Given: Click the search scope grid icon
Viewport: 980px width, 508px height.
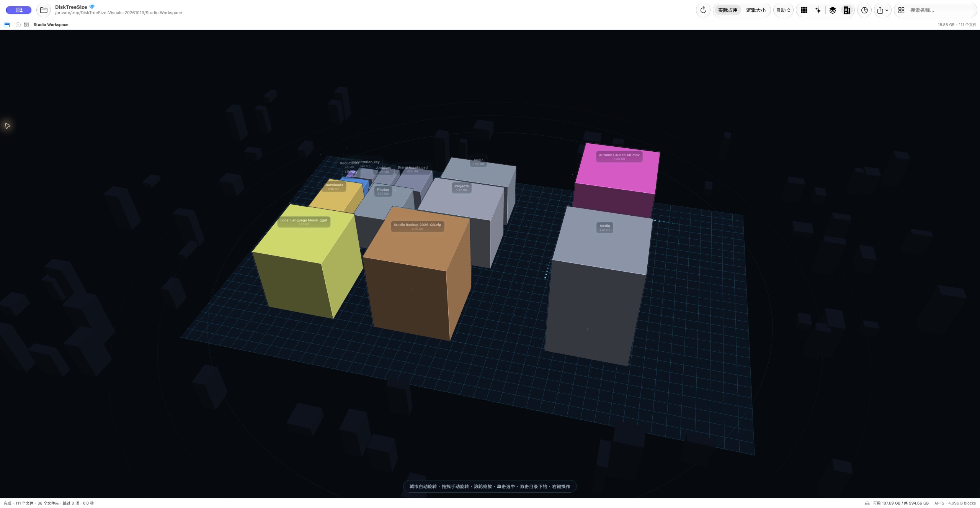Looking at the screenshot, I should coord(902,10).
